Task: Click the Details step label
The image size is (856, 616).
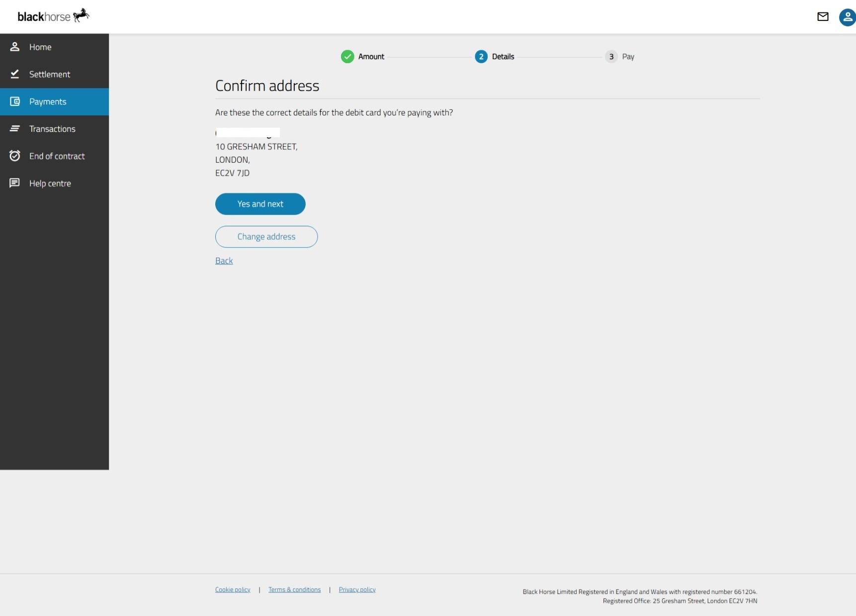Action: point(503,57)
